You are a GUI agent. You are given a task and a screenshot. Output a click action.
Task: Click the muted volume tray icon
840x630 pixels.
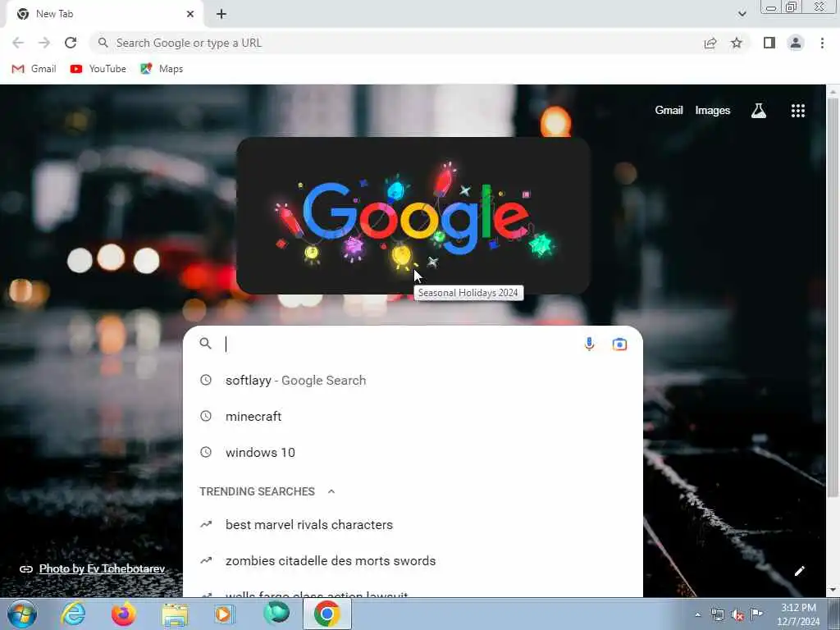coord(737,615)
